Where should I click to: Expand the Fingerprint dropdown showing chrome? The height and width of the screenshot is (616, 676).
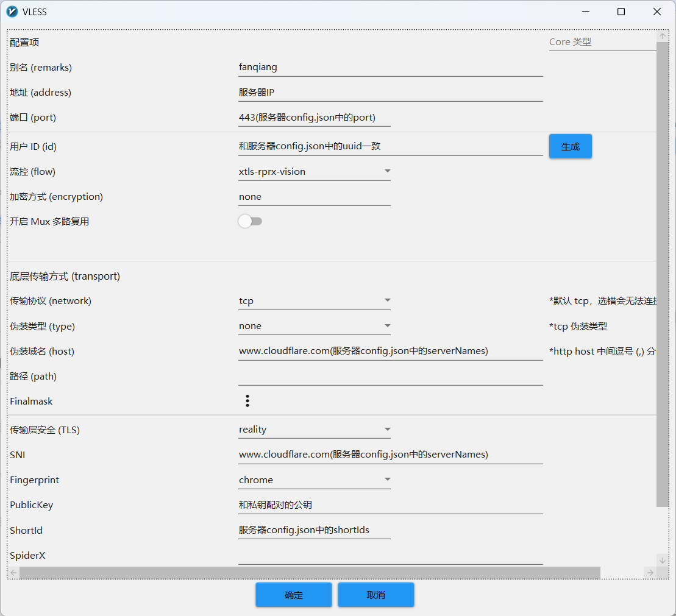[314, 480]
